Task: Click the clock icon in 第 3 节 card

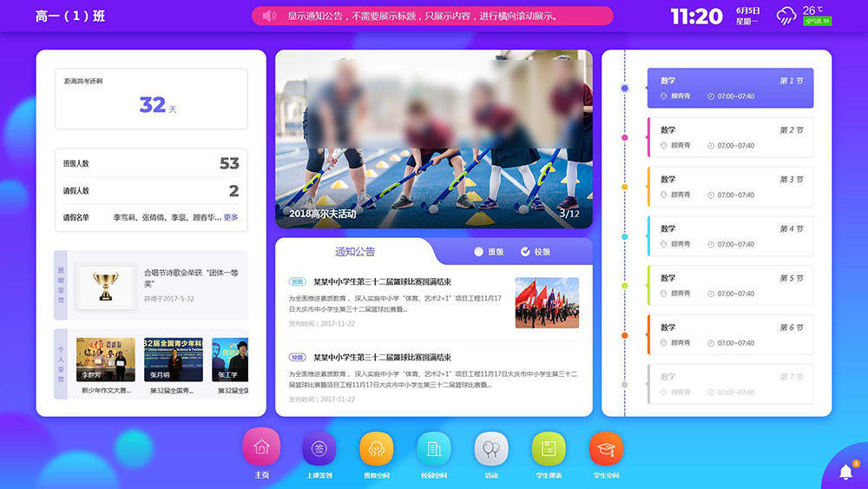Action: (711, 195)
